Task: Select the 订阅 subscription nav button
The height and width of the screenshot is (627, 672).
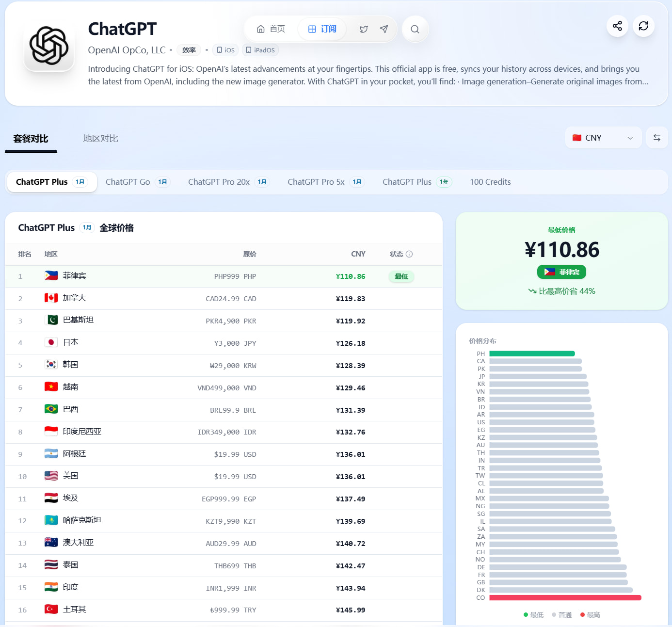Action: click(x=322, y=29)
